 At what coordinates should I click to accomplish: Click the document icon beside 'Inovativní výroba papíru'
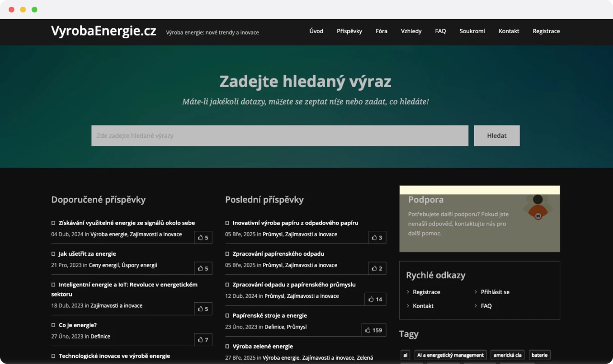pyautogui.click(x=227, y=223)
